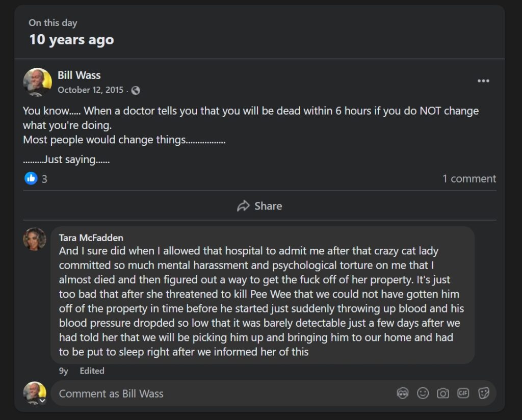
Task: Open the sticker picker in comment box
Action: click(x=483, y=393)
